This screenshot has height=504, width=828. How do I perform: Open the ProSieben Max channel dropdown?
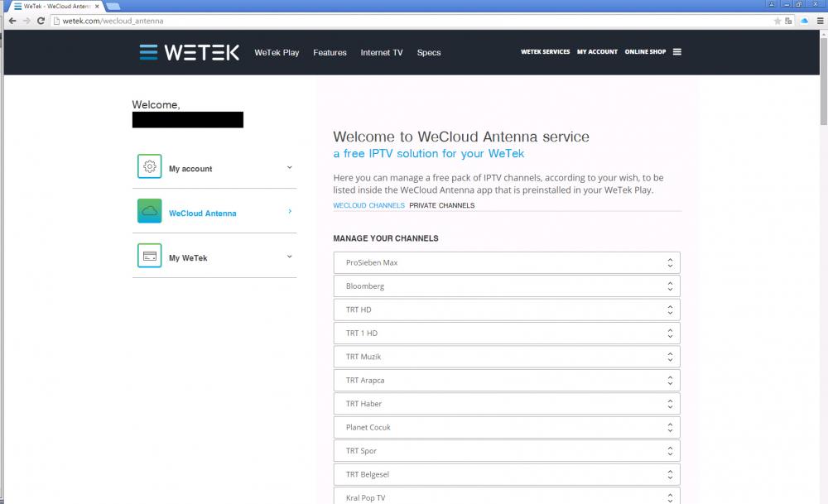pos(506,263)
